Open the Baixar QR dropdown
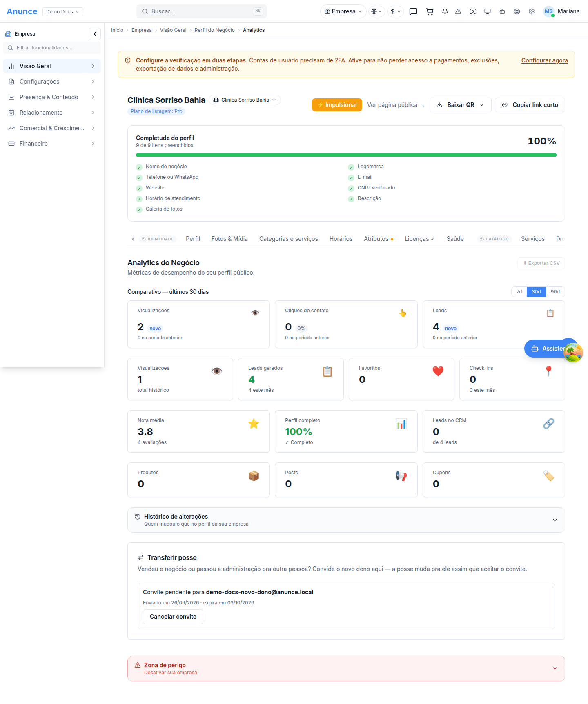 460,105
